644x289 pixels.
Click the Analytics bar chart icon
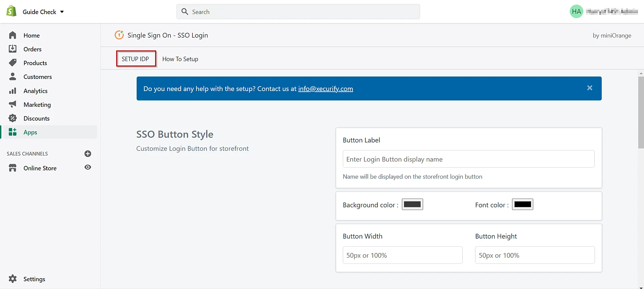pos(13,90)
